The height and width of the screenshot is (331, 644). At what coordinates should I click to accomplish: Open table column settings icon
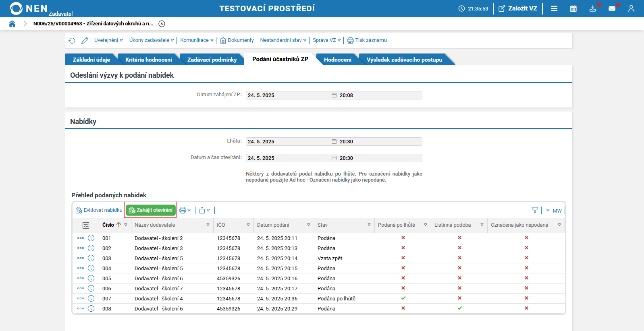85,225
